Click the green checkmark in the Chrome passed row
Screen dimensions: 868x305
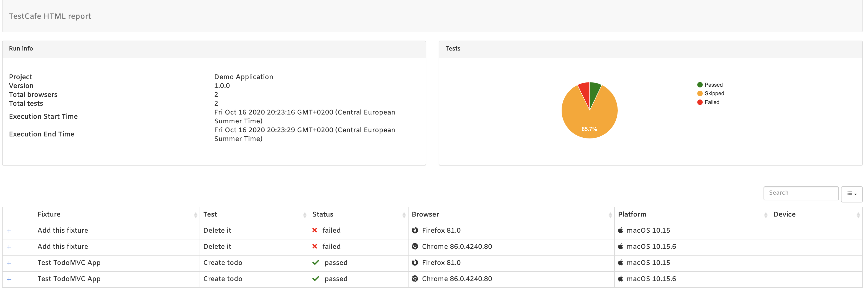click(x=316, y=279)
